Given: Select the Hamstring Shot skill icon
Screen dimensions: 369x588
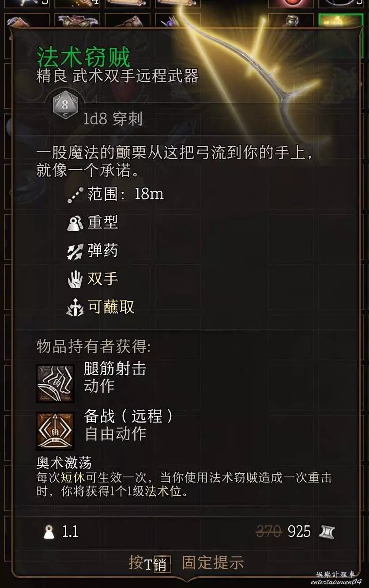Looking at the screenshot, I should (x=55, y=383).
